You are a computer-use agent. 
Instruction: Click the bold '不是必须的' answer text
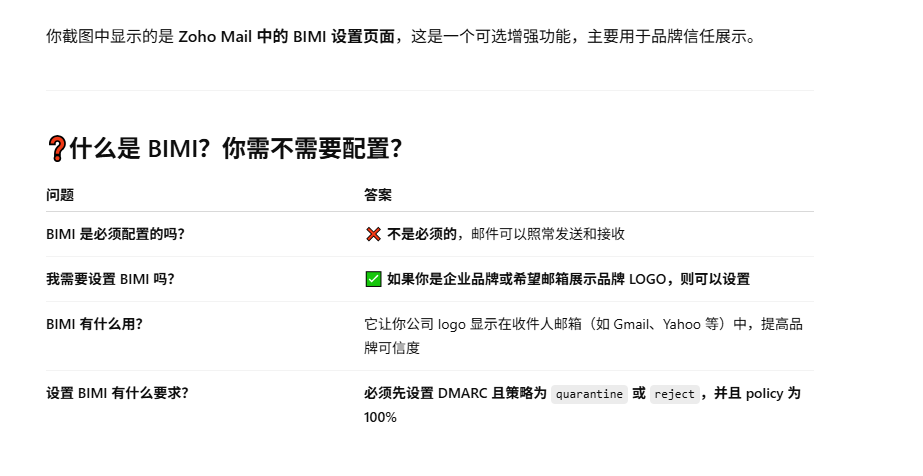click(x=421, y=234)
